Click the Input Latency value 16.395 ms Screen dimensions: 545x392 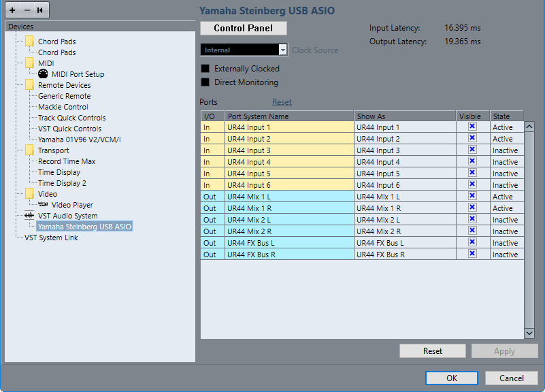pyautogui.click(x=463, y=28)
